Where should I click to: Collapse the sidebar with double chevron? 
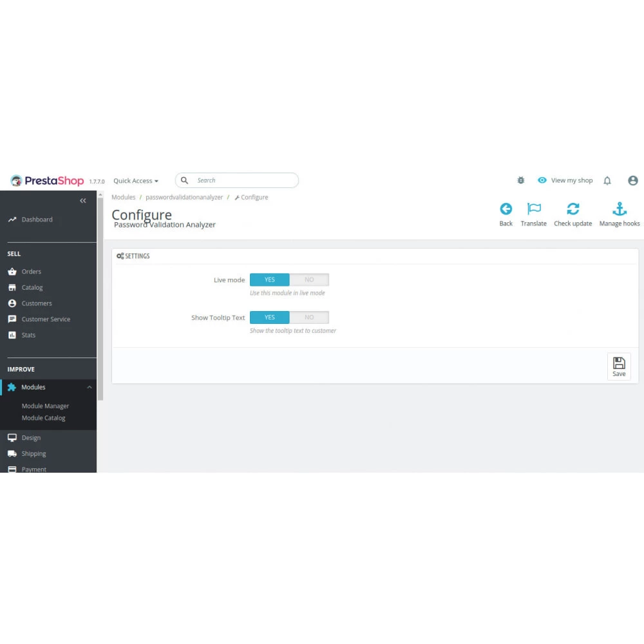coord(82,200)
